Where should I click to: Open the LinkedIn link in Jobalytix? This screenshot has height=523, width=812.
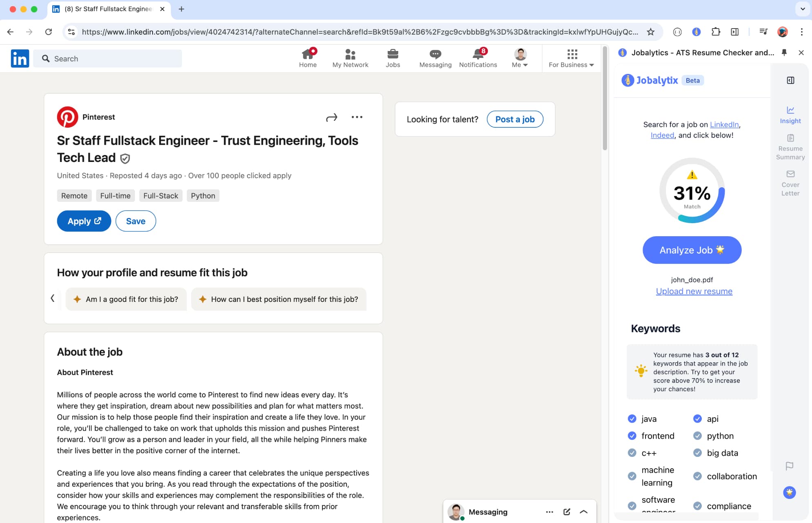(724, 124)
